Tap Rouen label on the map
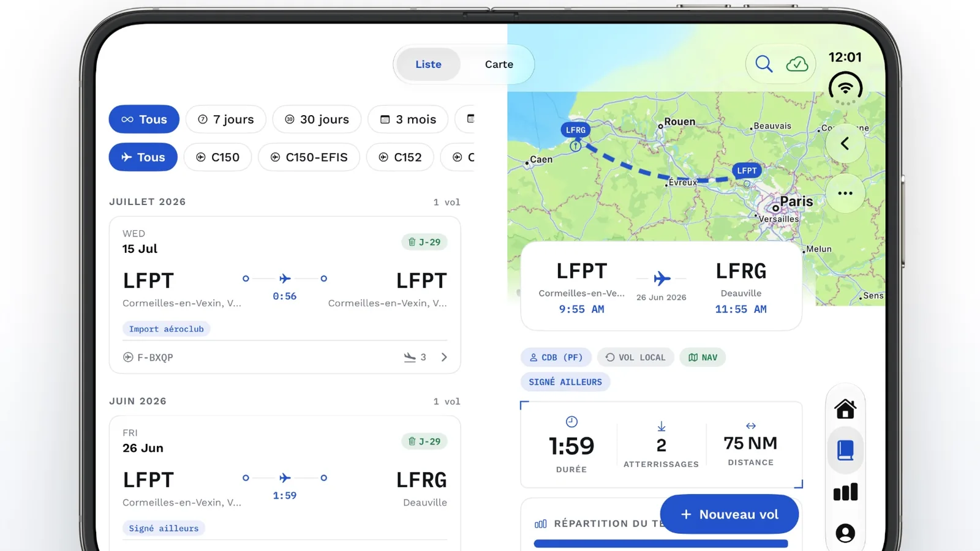980x551 pixels. pyautogui.click(x=679, y=121)
